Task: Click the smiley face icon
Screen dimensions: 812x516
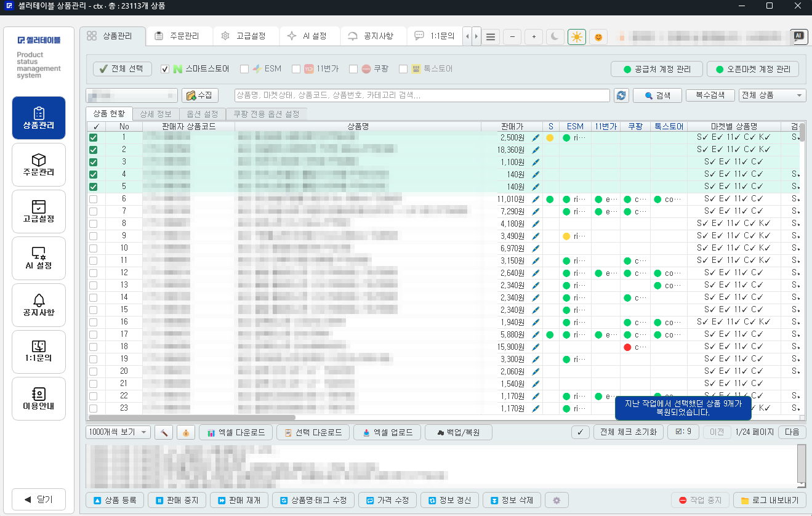Action: [598, 37]
